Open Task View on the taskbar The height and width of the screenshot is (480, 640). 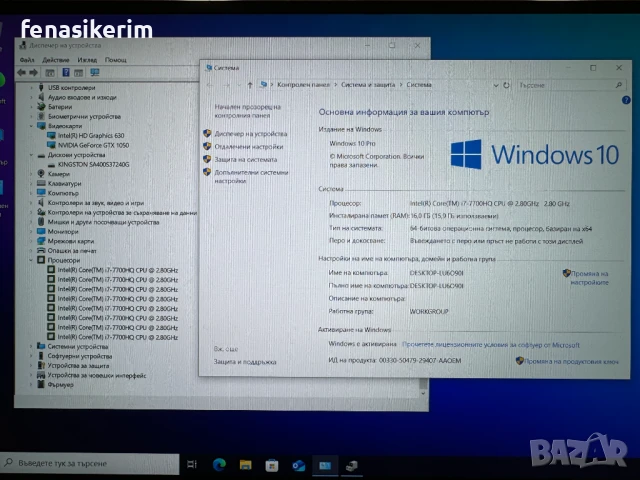pyautogui.click(x=191, y=464)
